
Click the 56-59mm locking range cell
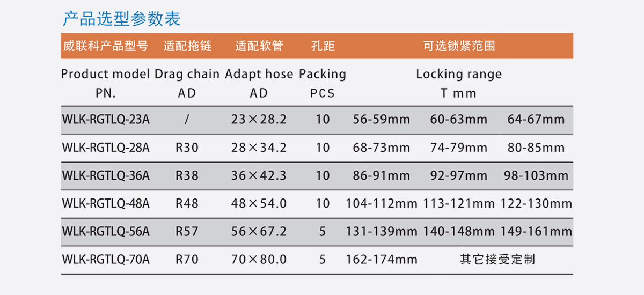tap(382, 119)
